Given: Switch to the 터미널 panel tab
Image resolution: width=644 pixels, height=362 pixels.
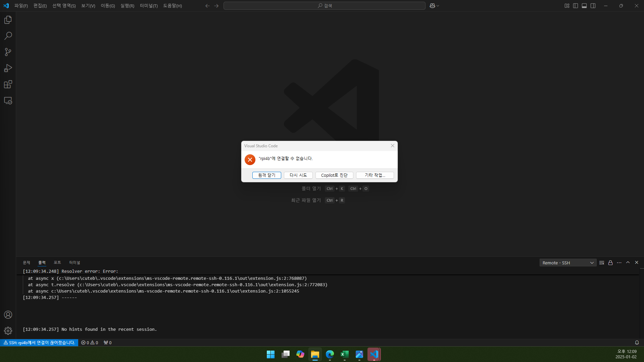Looking at the screenshot, I should tap(75, 262).
